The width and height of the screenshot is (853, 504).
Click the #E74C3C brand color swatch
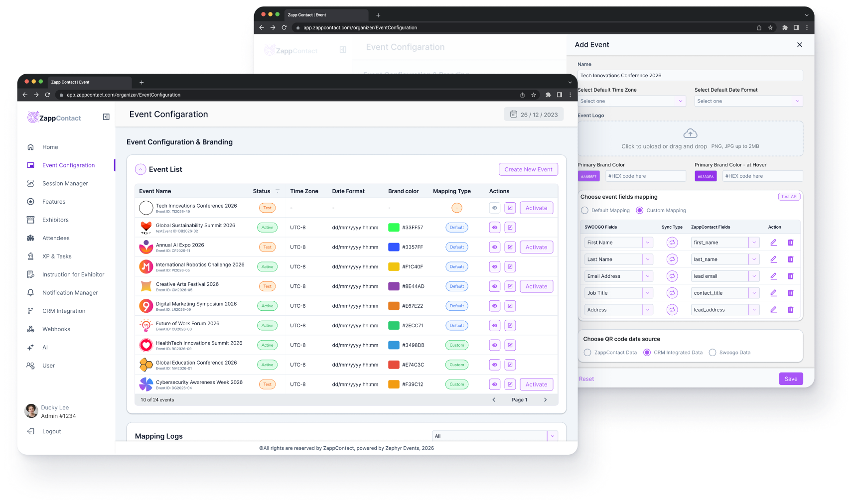[x=394, y=365]
